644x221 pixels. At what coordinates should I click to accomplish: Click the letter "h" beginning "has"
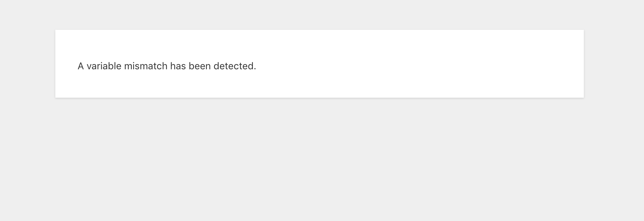tap(173, 66)
